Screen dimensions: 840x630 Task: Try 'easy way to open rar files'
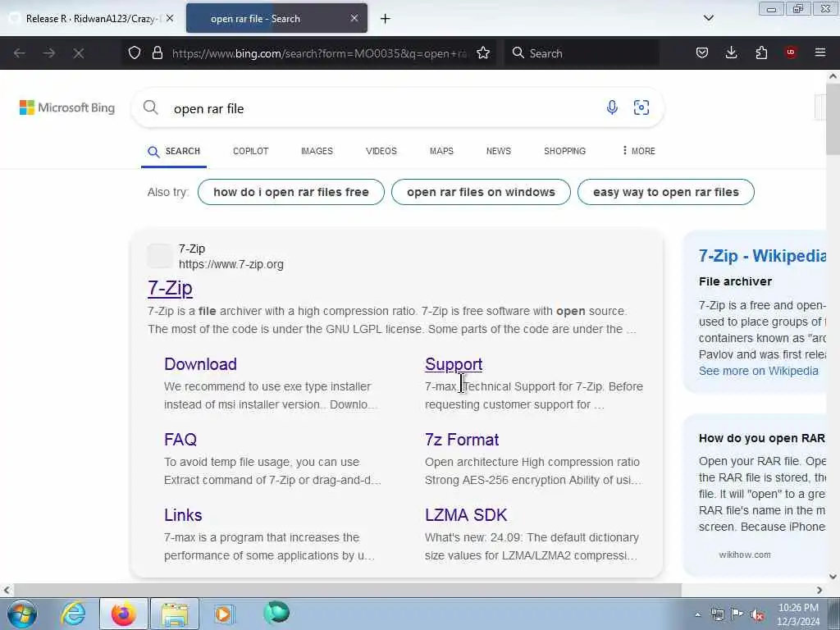click(665, 192)
